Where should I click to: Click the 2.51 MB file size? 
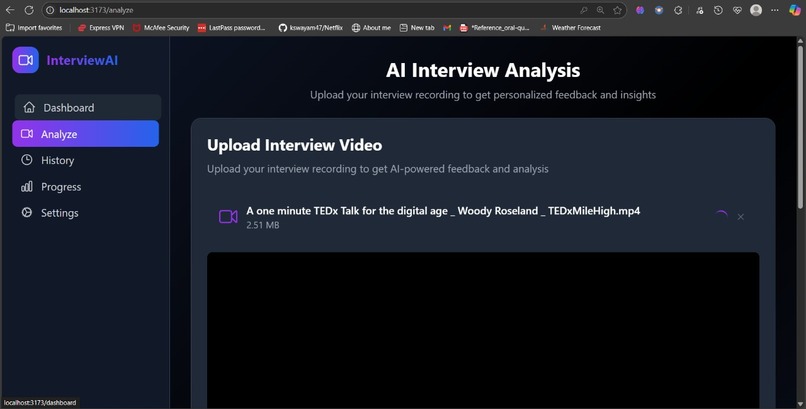[263, 225]
